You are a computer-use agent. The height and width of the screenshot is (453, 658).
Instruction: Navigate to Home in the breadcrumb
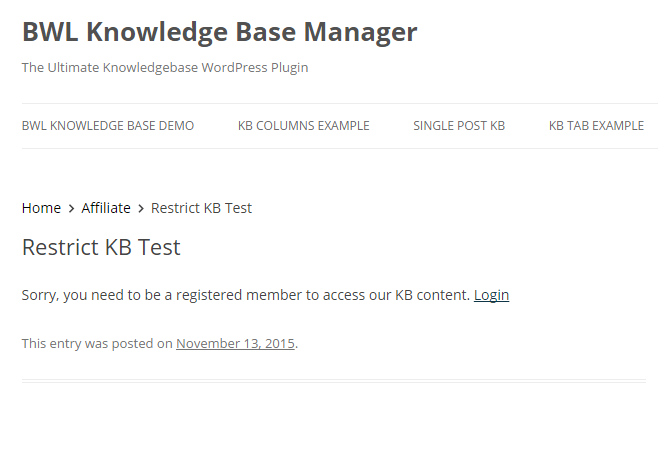click(x=41, y=208)
